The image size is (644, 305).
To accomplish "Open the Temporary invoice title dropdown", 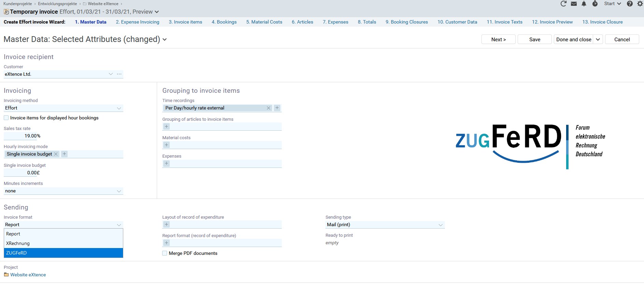I will [157, 12].
